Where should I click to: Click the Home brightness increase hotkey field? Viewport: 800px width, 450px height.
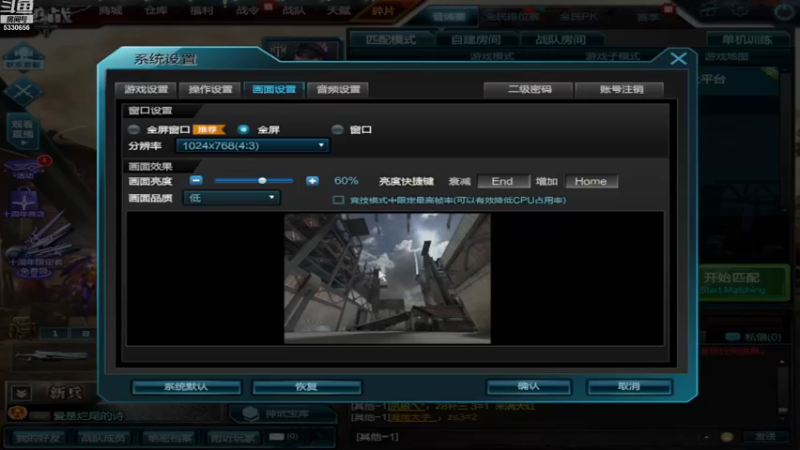point(591,181)
